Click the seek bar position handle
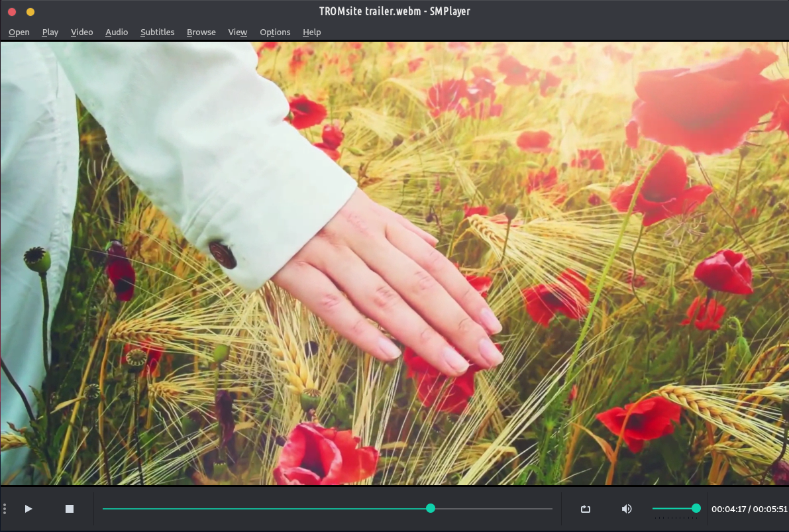The width and height of the screenshot is (789, 532). click(x=431, y=508)
